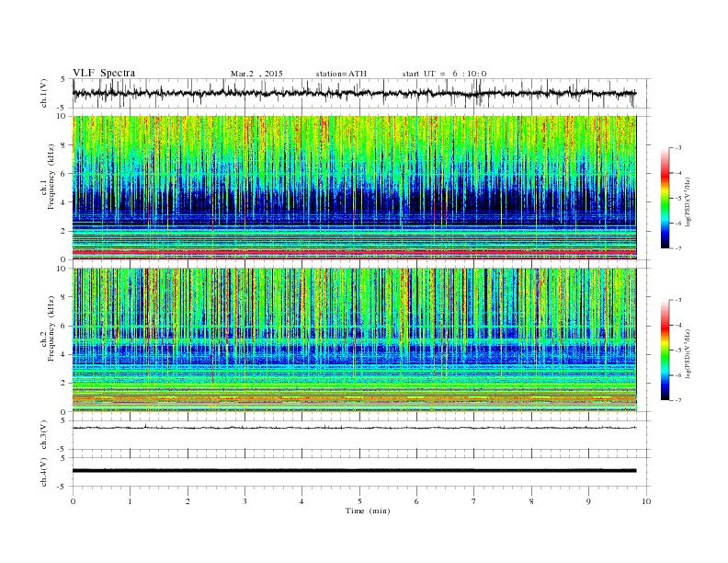Click the thick ch.4 voltage trace
This screenshot has width=728, height=563.
click(355, 471)
